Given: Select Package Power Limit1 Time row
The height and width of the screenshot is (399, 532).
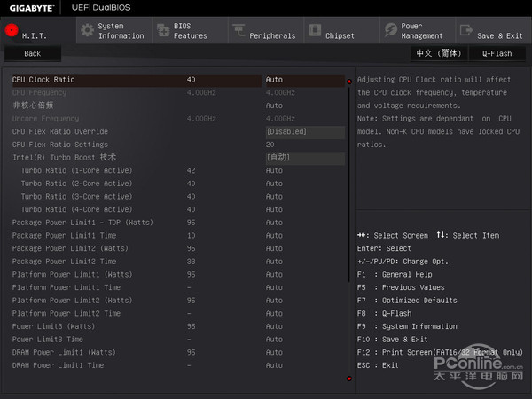Looking at the screenshot, I should tap(64, 235).
